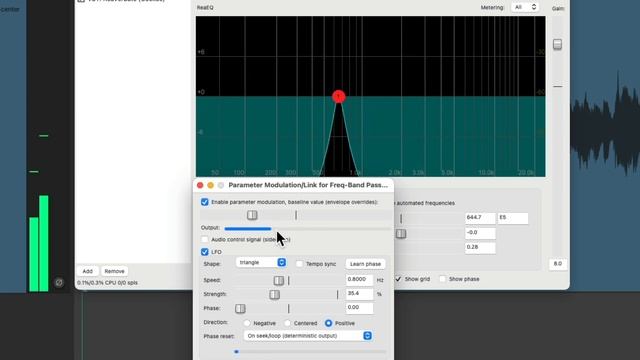The image size is (640, 360).
Task: Click the frequency field showing 644.7
Action: [480, 218]
